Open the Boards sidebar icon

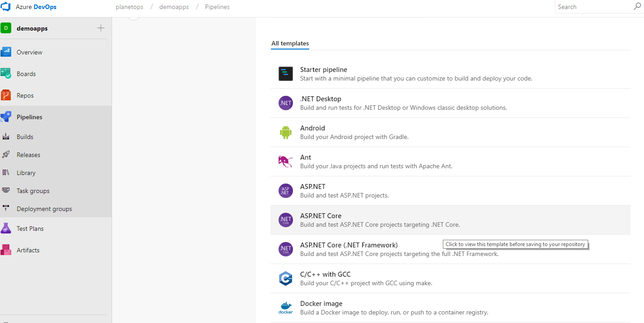click(6, 74)
